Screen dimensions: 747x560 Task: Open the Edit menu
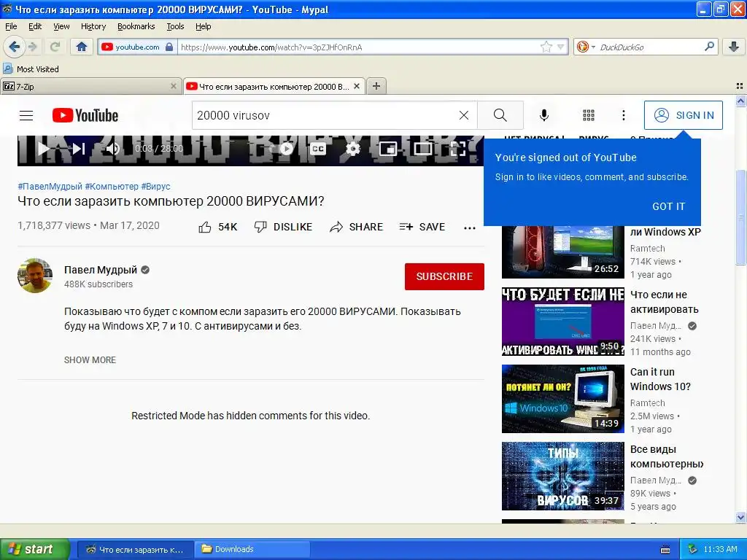35,26
